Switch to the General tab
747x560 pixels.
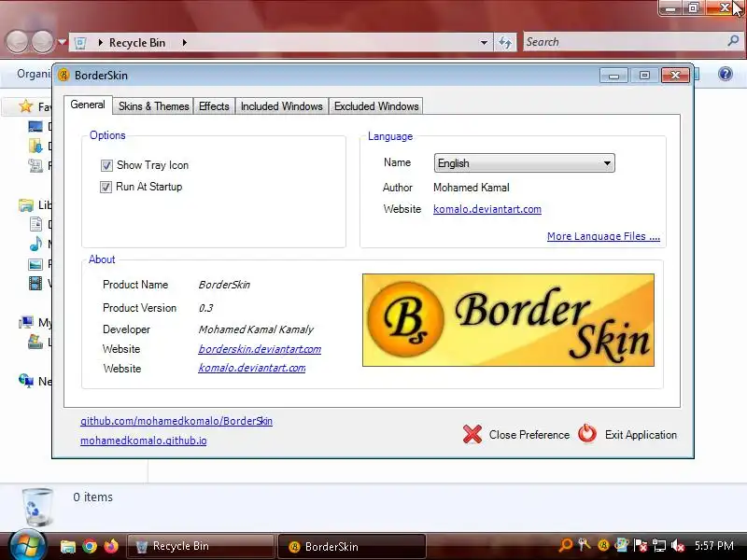[x=88, y=105]
